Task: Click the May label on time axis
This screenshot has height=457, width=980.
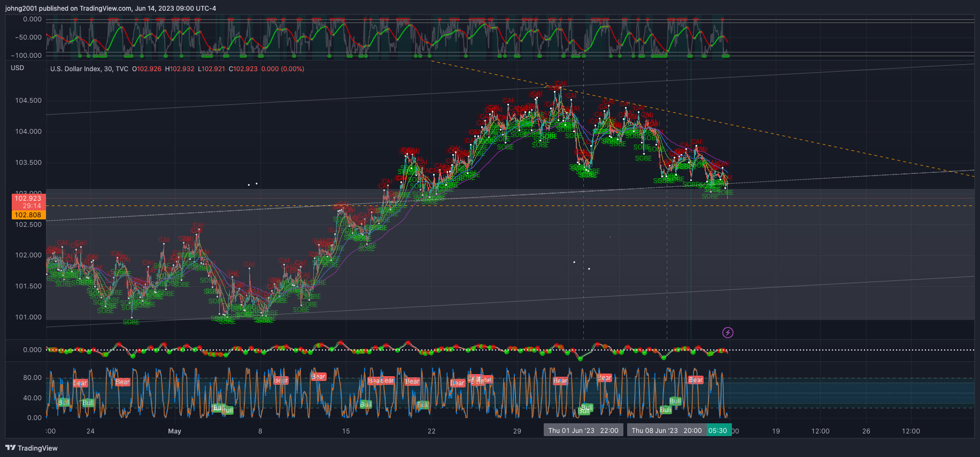Action: click(x=175, y=431)
